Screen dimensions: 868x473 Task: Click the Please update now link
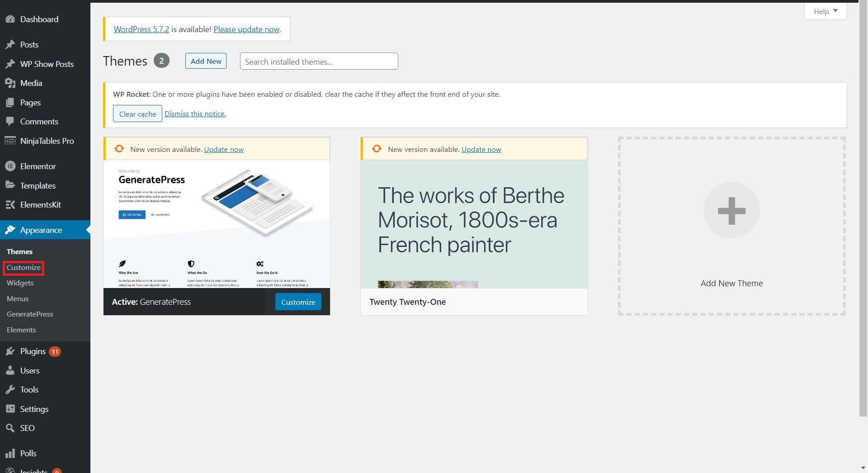point(246,29)
